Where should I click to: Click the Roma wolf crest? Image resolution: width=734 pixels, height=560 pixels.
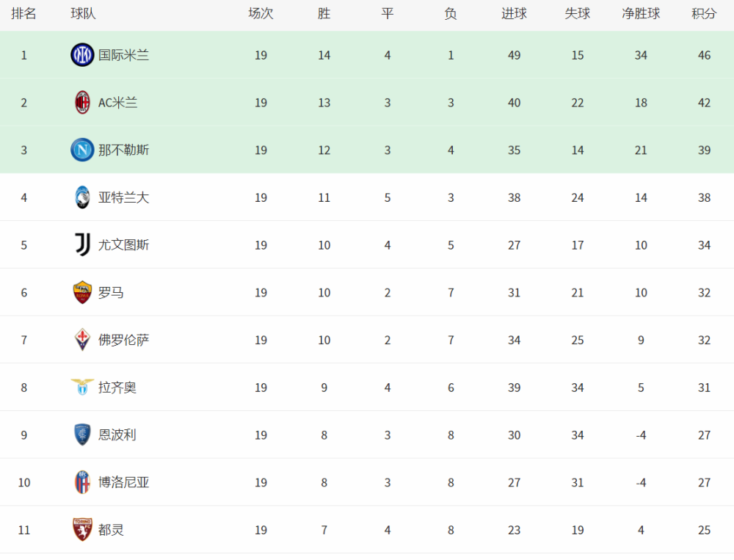82,293
